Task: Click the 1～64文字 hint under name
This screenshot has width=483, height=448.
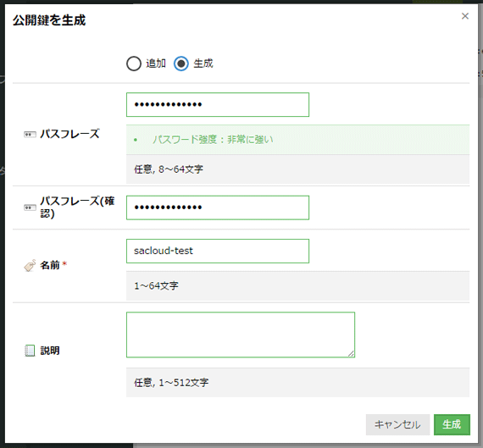Action: coord(156,285)
